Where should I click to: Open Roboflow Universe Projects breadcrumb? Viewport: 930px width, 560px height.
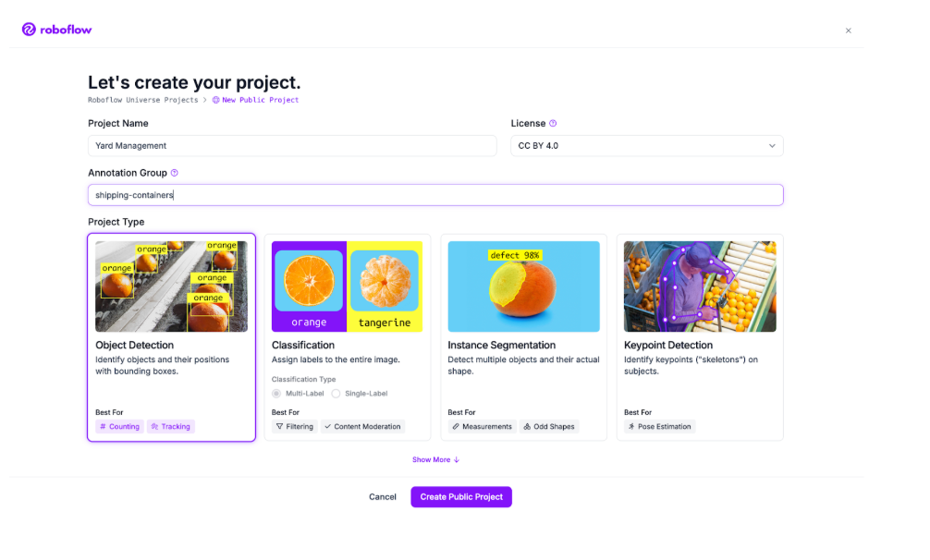click(x=142, y=100)
